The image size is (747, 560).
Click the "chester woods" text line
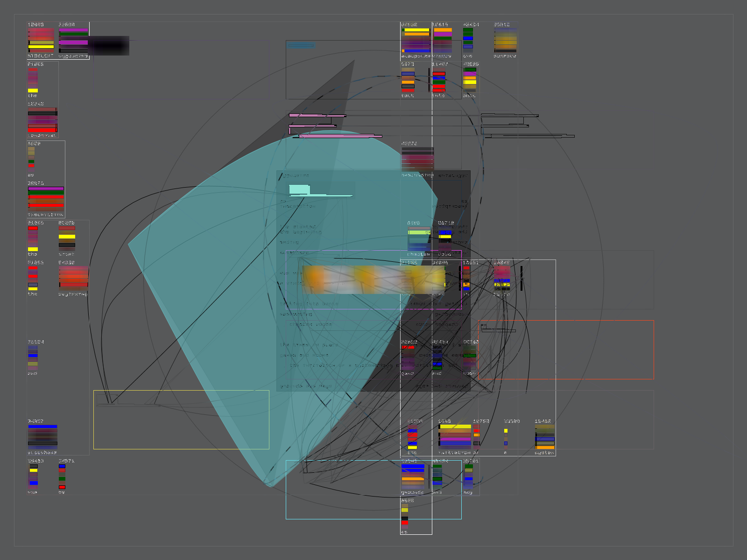click(310, 324)
